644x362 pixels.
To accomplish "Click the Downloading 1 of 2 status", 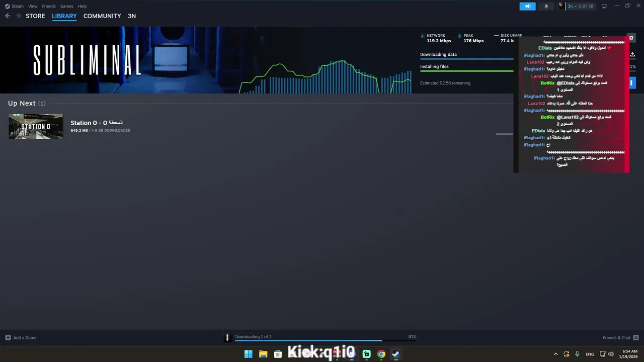I will click(253, 337).
